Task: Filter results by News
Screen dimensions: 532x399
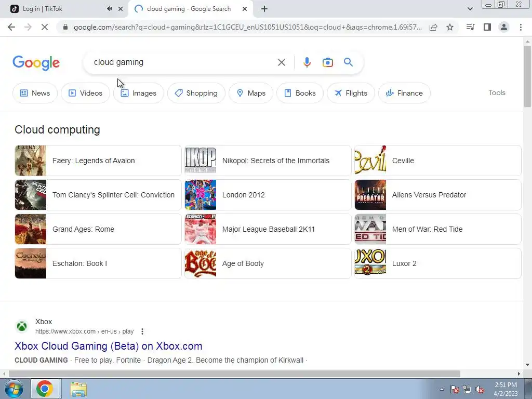Action: pos(35,93)
